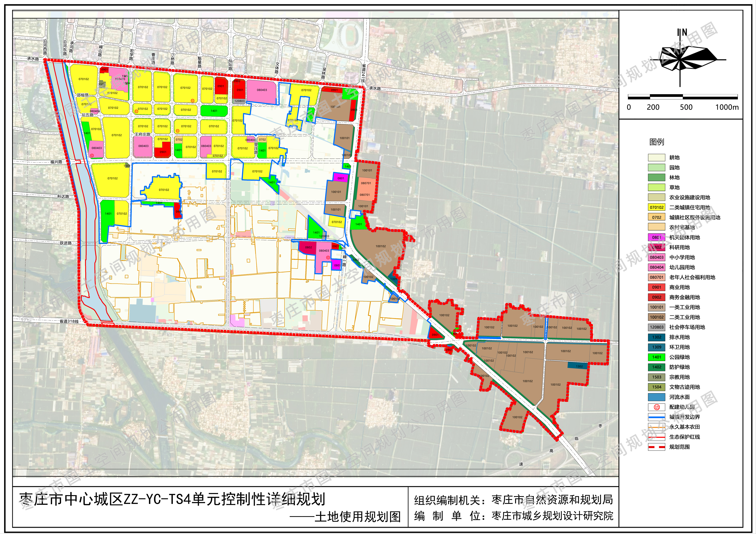This screenshot has width=756, height=534.
Task: Click the road label 坛五路
Action: pyautogui.click(x=88, y=115)
